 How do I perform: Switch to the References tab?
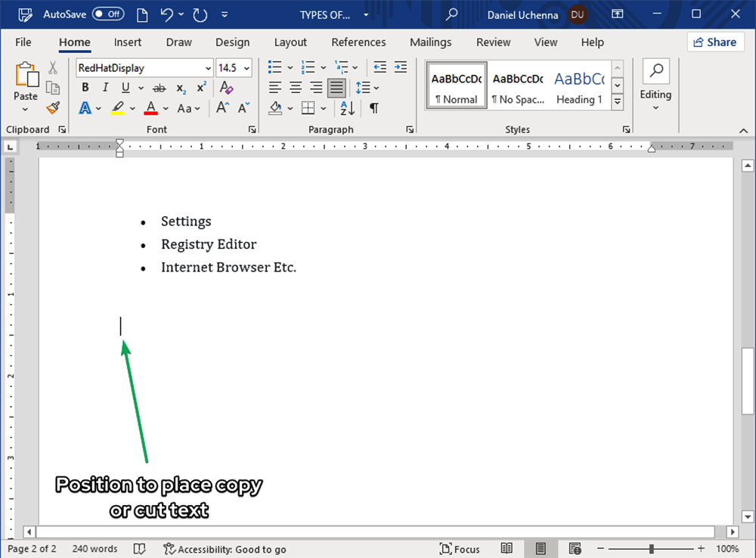pos(358,42)
